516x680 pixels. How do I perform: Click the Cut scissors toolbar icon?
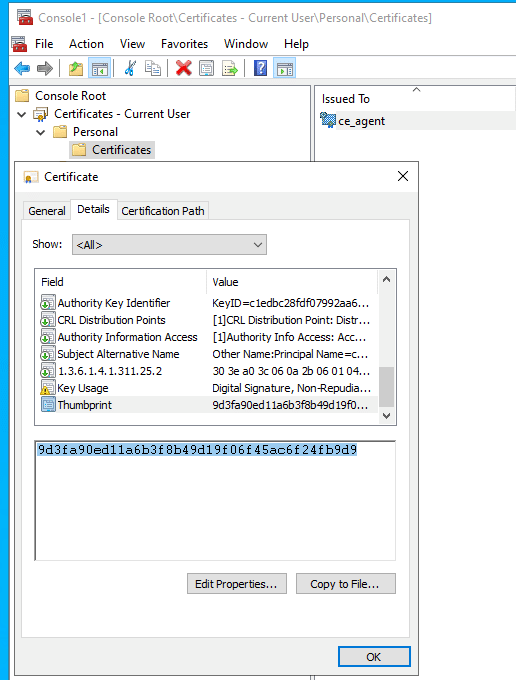point(130,69)
